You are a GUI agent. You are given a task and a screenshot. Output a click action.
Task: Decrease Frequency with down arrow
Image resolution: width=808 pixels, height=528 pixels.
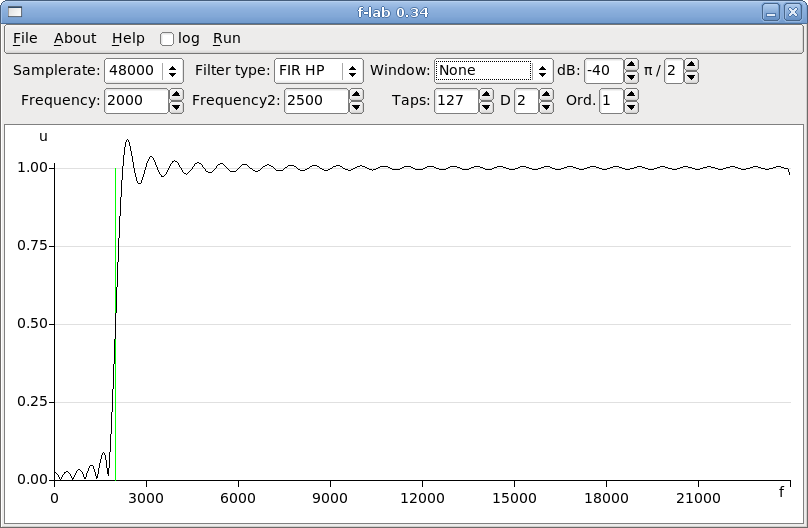(x=176, y=107)
